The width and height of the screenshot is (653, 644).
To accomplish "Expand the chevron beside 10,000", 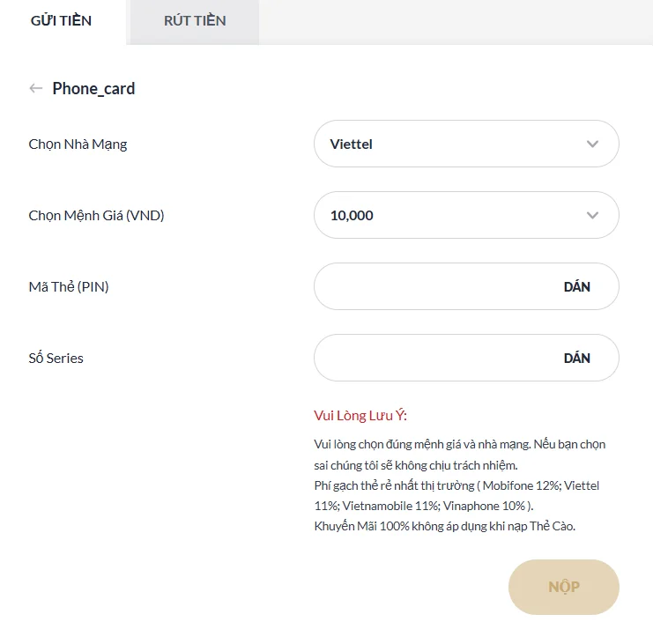I will pos(592,215).
